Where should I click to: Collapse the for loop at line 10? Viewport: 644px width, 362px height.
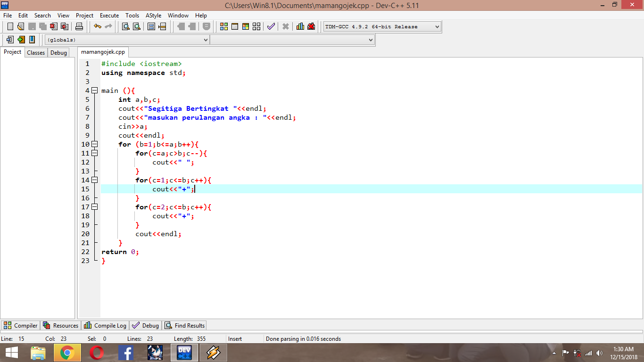pyautogui.click(x=95, y=144)
